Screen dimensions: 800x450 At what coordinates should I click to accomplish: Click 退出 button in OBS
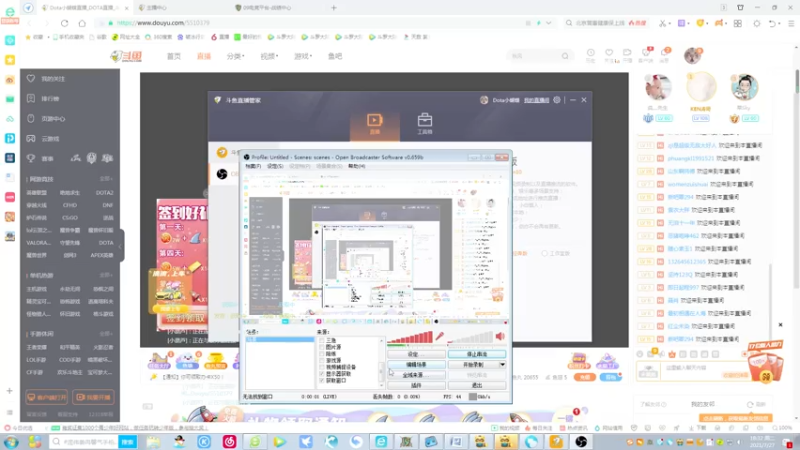(477, 385)
